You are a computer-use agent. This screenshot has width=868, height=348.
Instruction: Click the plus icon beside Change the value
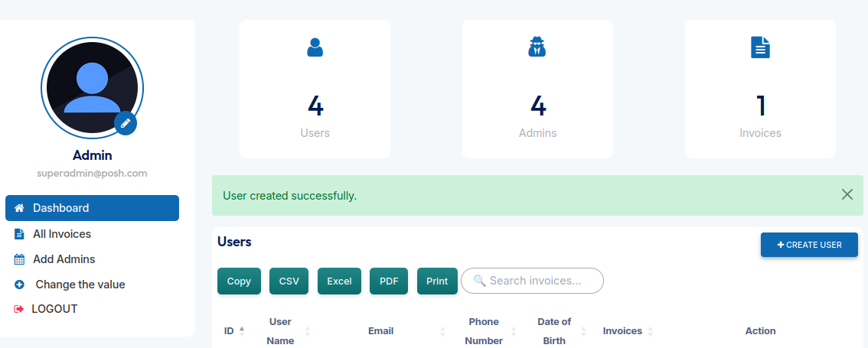[20, 285]
